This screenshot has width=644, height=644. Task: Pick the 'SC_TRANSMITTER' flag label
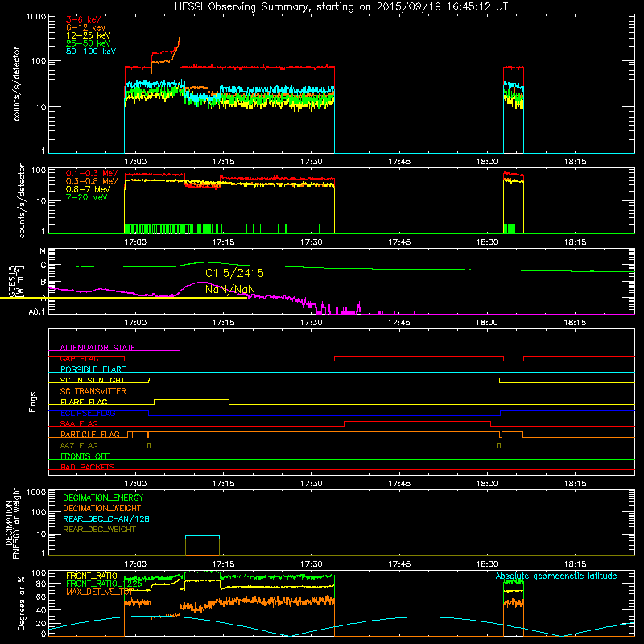click(93, 391)
